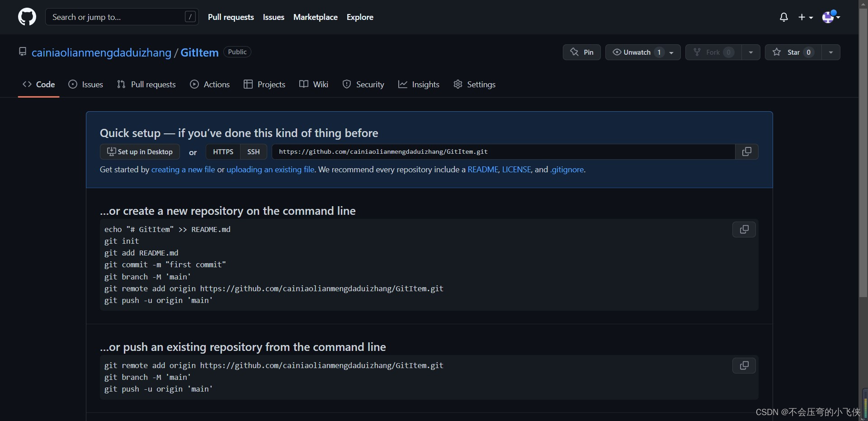Expand the Fork dropdown arrow
This screenshot has width=868, height=421.
point(751,52)
